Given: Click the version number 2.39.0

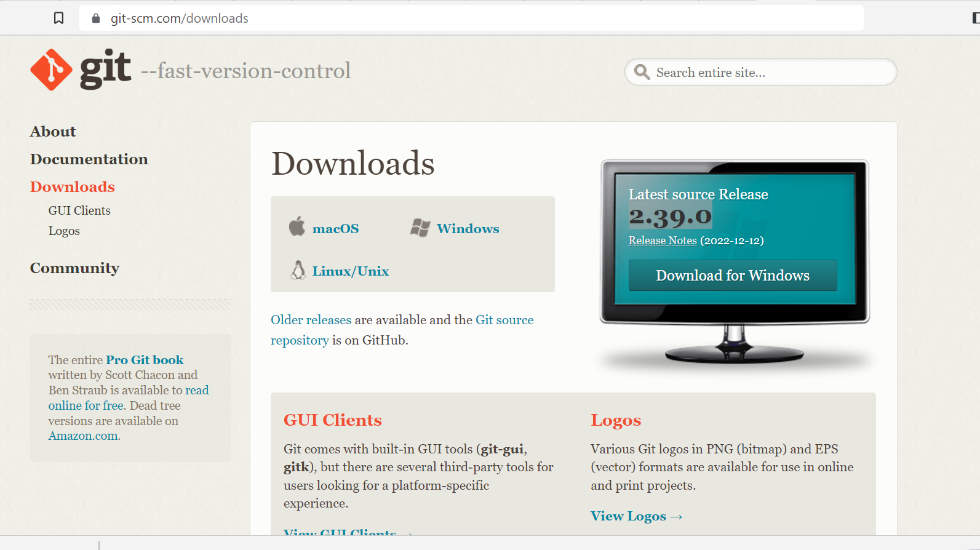Looking at the screenshot, I should click(x=670, y=217).
